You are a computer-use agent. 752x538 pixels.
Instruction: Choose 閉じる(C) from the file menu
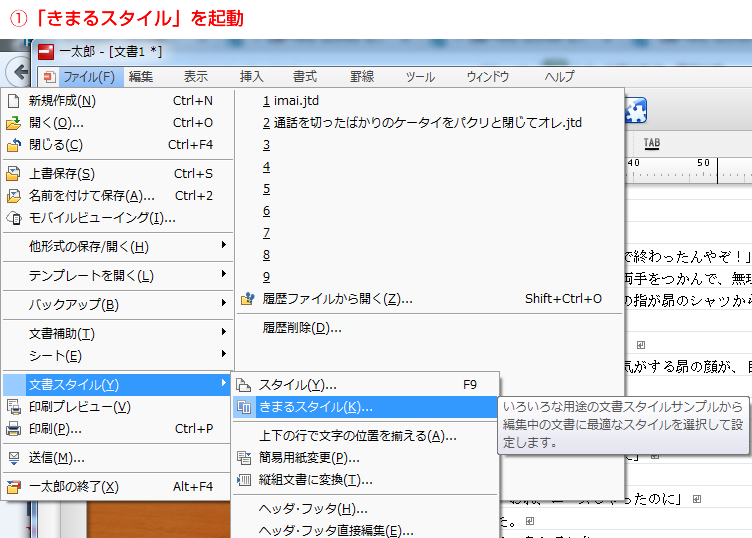coord(118,145)
